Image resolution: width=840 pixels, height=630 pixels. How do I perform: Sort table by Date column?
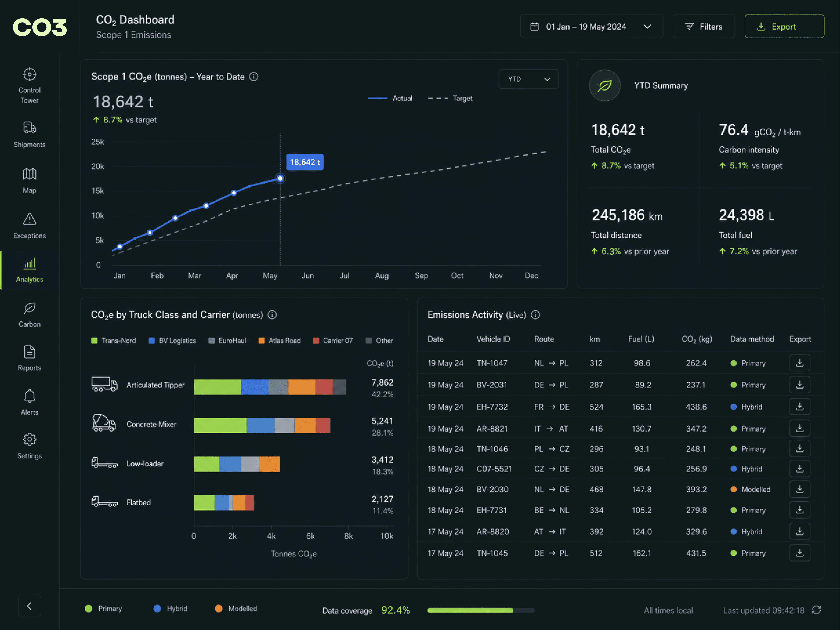pos(436,339)
